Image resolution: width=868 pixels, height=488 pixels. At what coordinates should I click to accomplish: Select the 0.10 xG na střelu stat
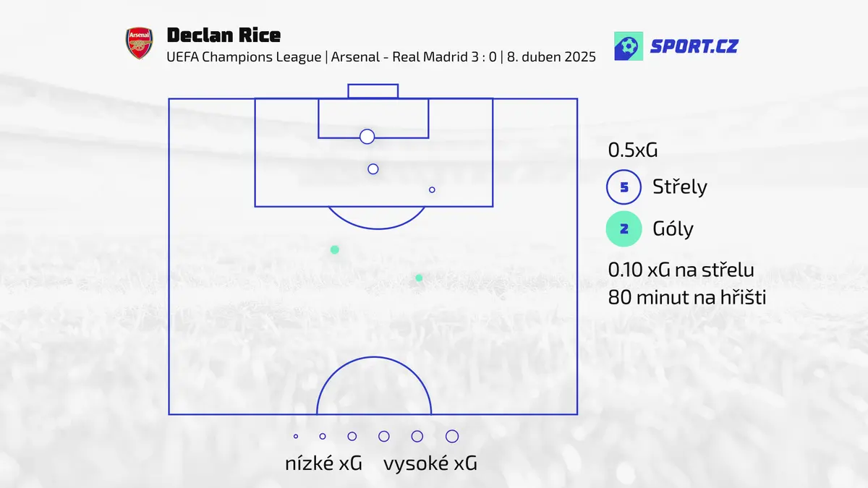tap(681, 270)
